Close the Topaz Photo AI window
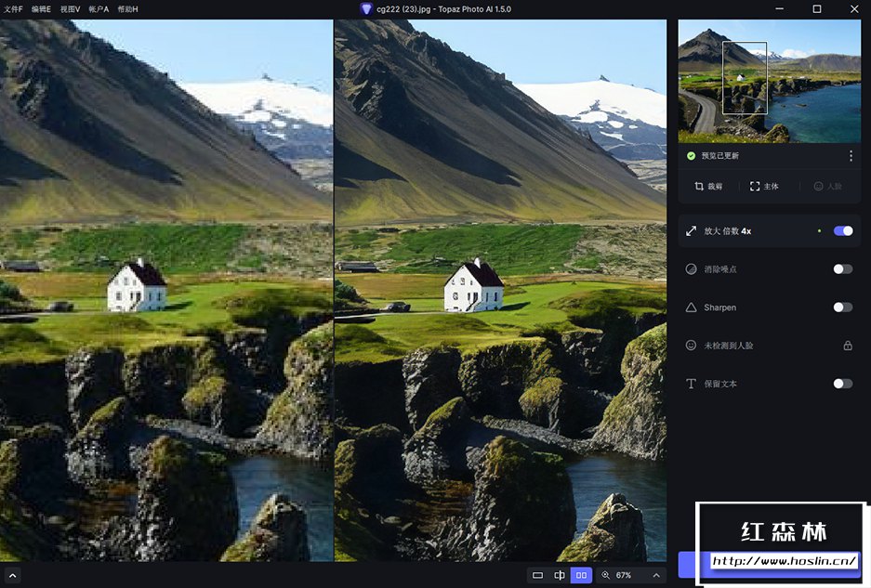Screen dimensions: 871x588 click(x=854, y=9)
